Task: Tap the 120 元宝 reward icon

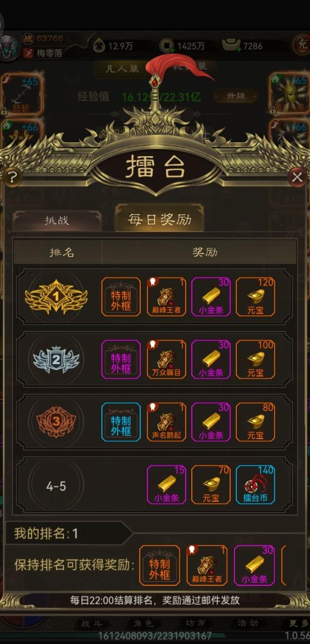Action: tap(255, 297)
